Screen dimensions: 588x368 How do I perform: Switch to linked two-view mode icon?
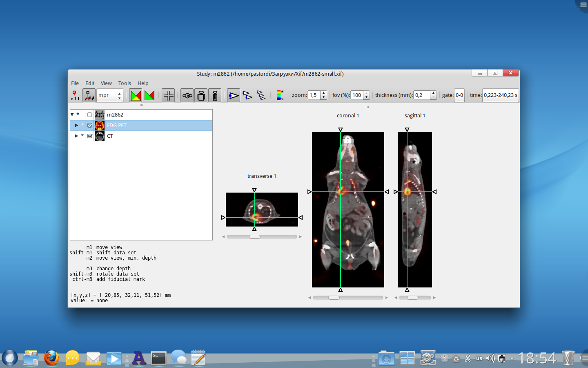point(247,95)
